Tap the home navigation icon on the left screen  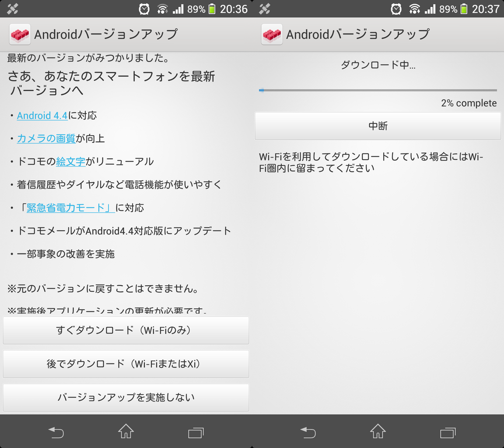coord(126,431)
